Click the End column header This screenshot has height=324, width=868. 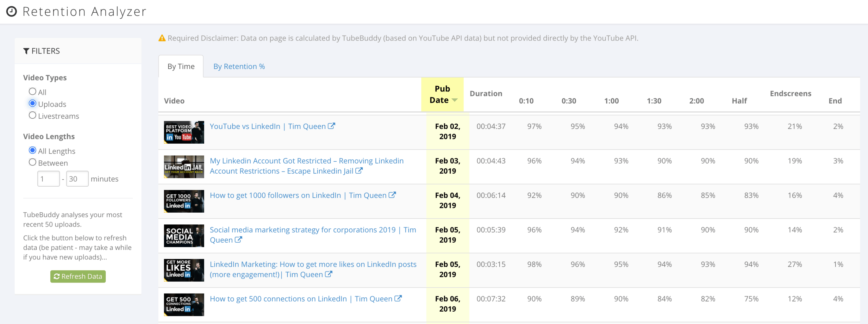(x=835, y=101)
